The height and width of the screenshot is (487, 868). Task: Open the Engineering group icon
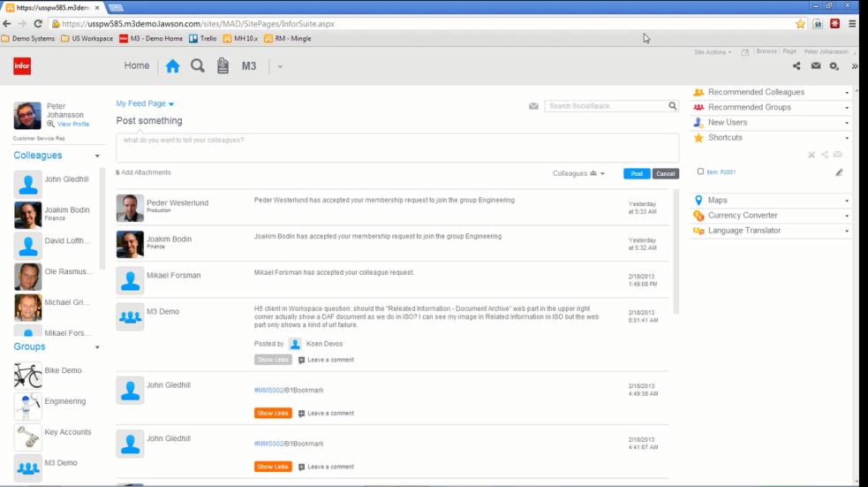click(27, 407)
